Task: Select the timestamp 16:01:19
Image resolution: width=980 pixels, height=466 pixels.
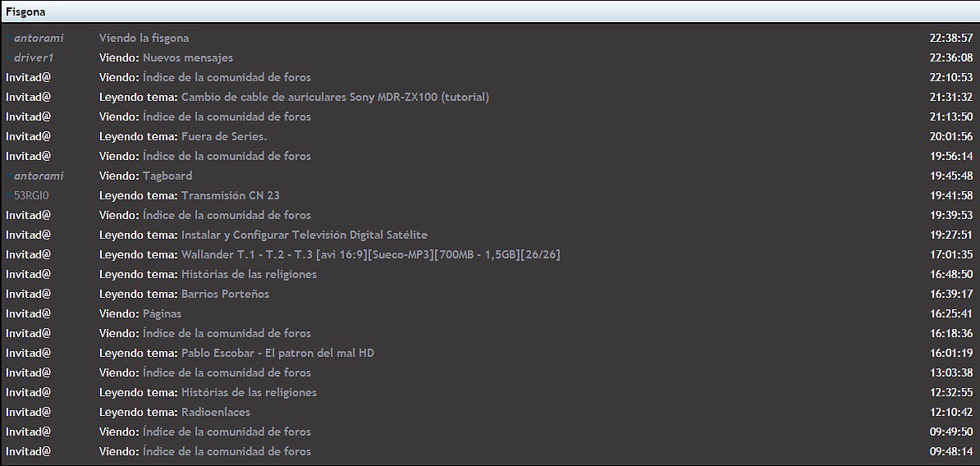Action: pyautogui.click(x=951, y=353)
